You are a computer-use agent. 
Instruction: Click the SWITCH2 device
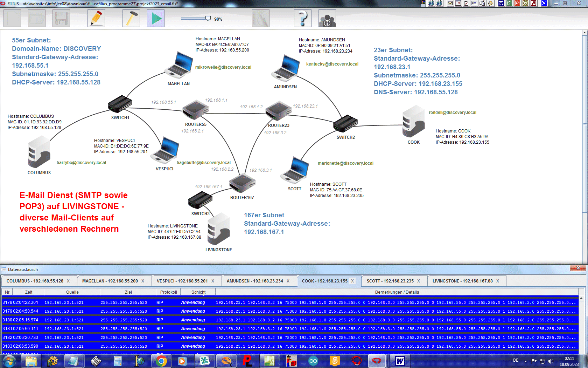(345, 123)
